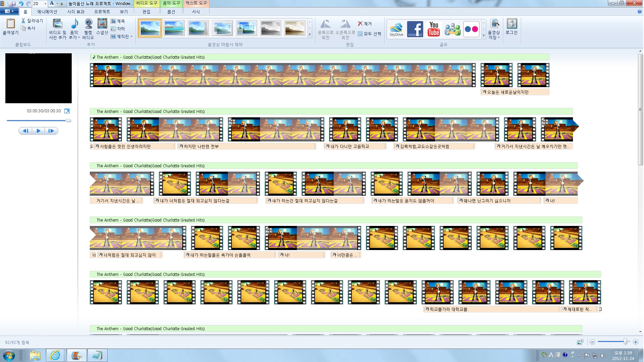This screenshot has width=644, height=362.
Task: View preview in full screen
Action: 67,111
